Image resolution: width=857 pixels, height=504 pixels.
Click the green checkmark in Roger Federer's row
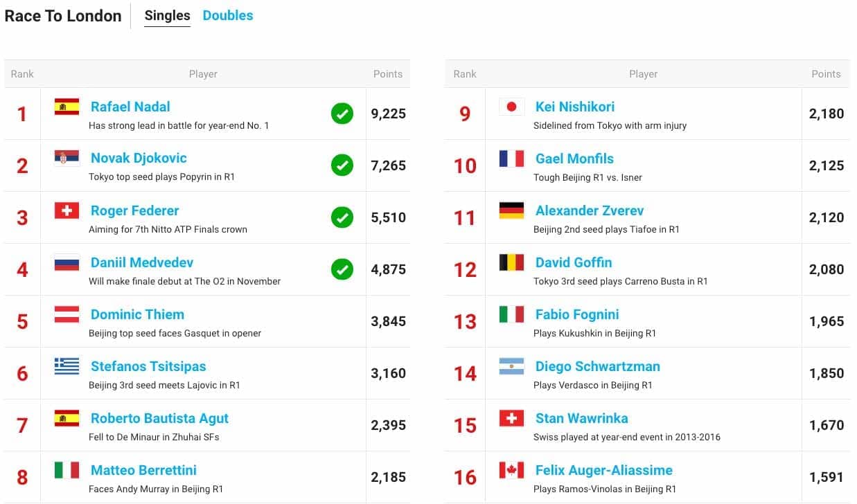tap(342, 217)
